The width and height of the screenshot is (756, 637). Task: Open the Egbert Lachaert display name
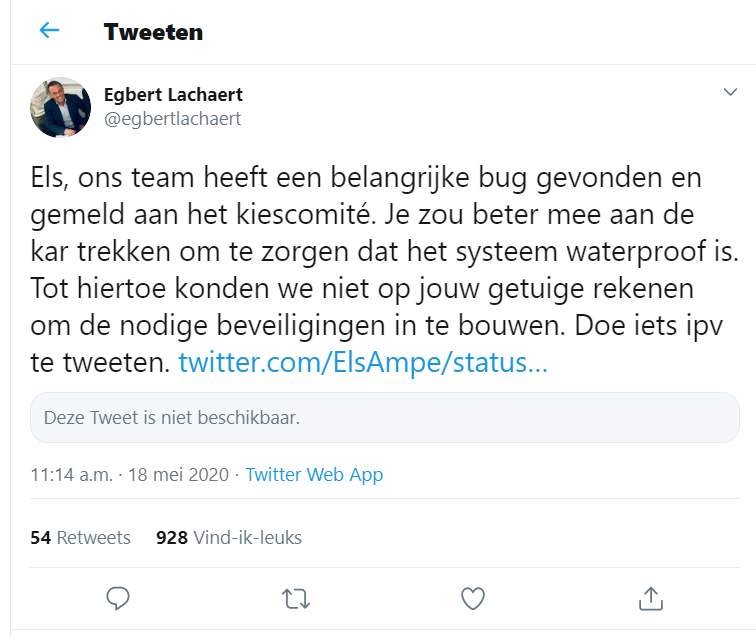tap(173, 95)
